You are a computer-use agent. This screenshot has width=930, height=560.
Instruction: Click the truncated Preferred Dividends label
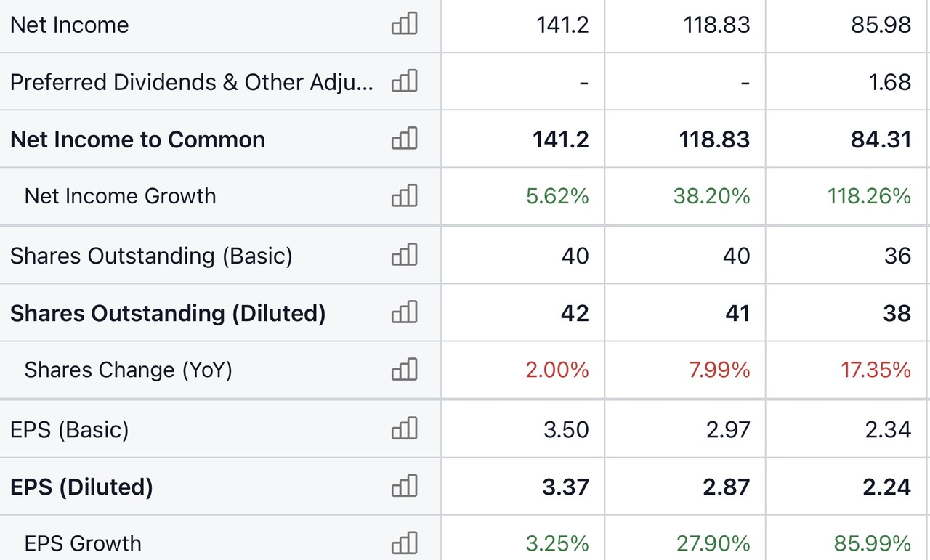(x=192, y=82)
